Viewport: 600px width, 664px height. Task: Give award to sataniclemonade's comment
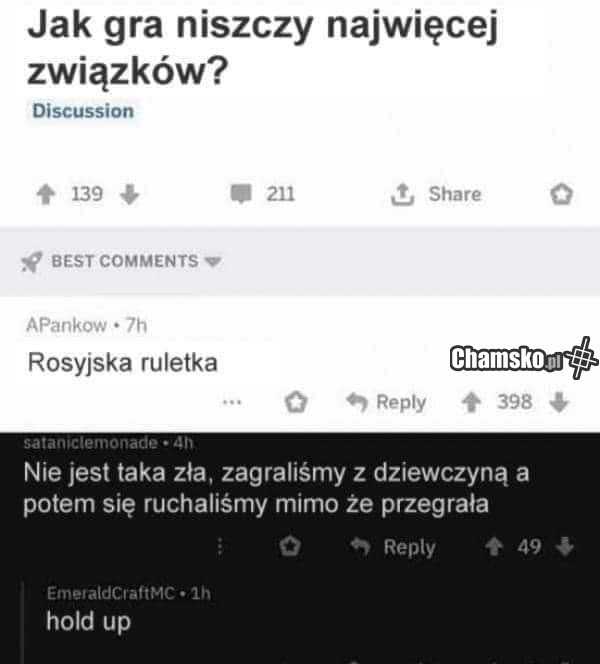(x=290, y=546)
